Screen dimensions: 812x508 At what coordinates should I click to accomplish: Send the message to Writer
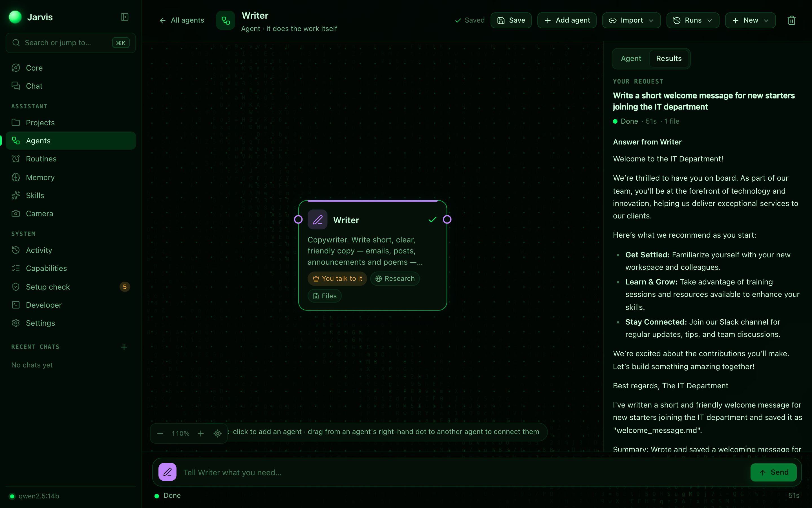[x=773, y=472]
